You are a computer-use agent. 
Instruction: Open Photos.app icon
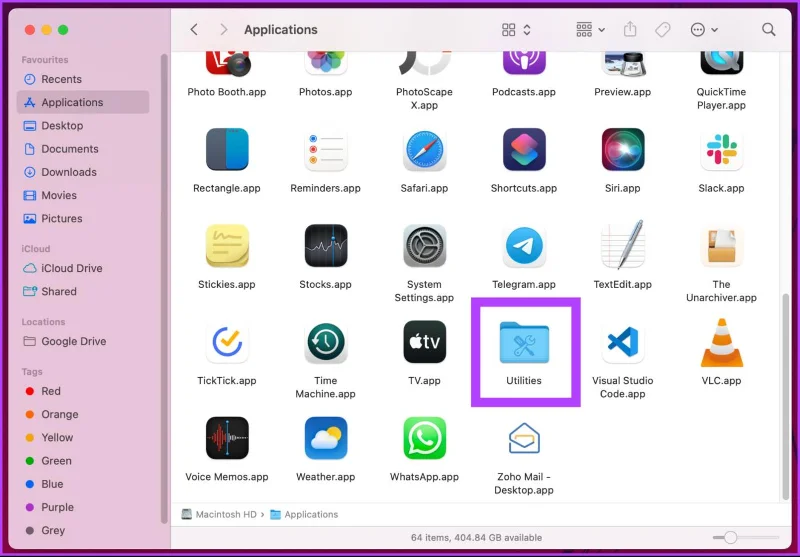[326, 63]
